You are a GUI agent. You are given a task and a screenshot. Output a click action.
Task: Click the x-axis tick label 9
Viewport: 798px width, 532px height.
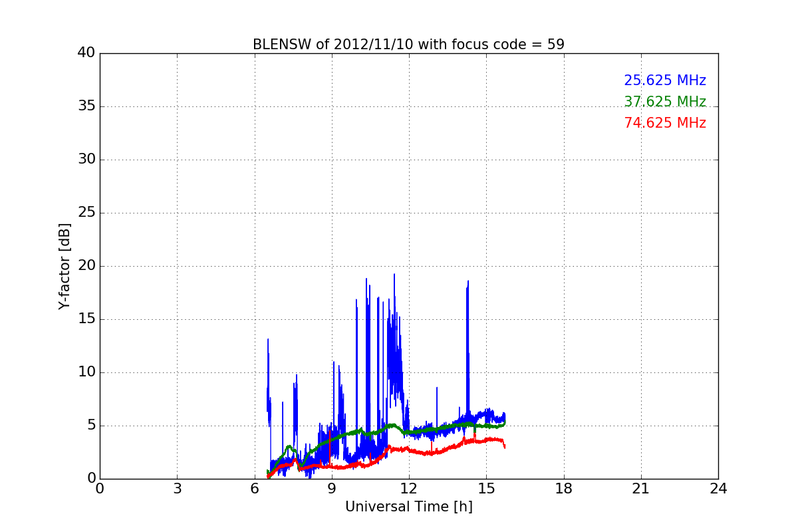332,489
